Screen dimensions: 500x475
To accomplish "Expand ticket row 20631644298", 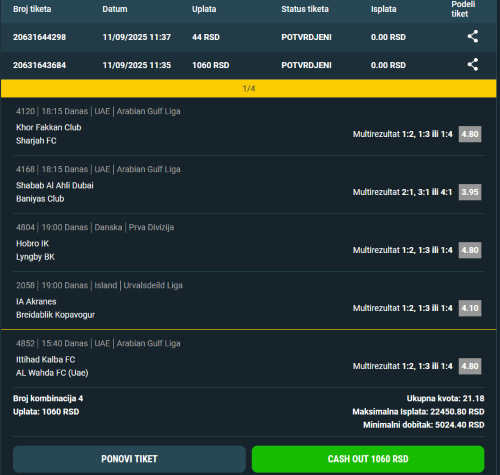I will pyautogui.click(x=249, y=37).
